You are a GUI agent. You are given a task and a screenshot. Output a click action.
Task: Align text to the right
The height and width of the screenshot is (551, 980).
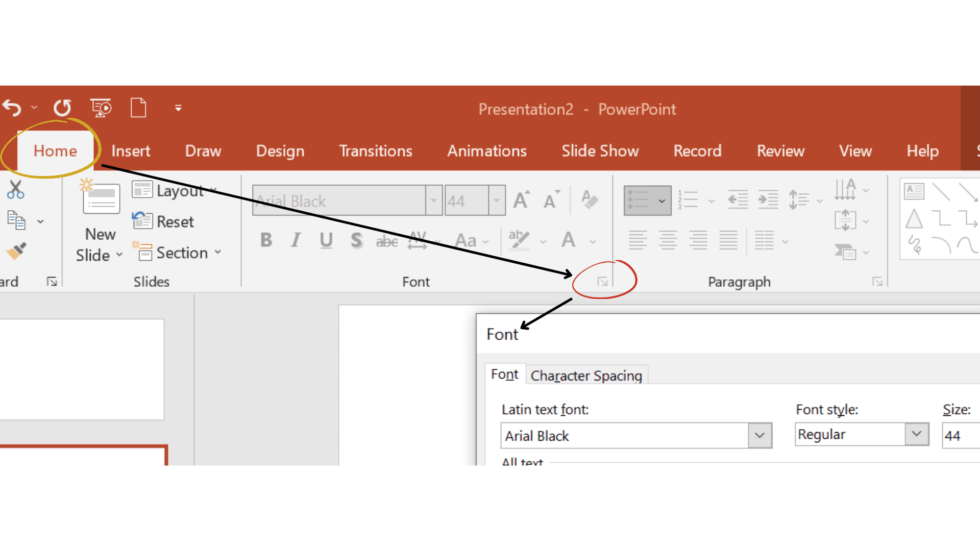point(698,240)
